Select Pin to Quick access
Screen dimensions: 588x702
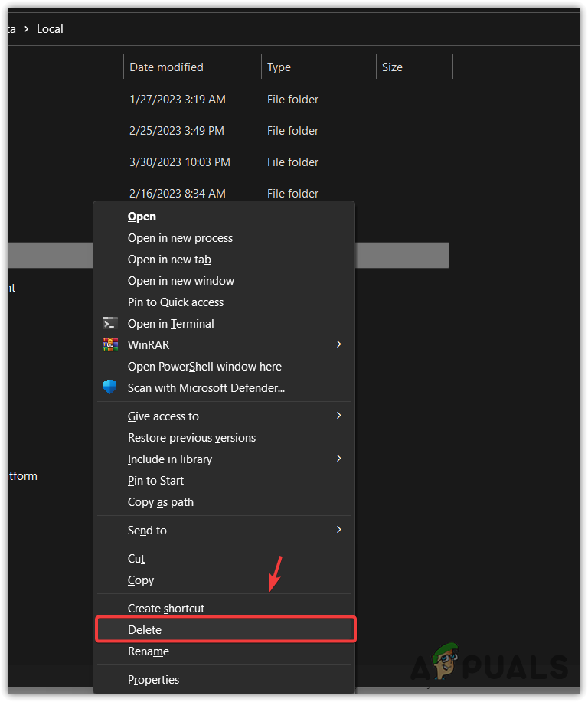tap(175, 302)
